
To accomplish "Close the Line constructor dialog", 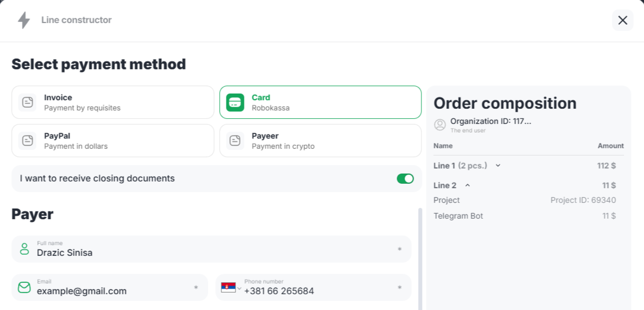I will click(x=623, y=20).
